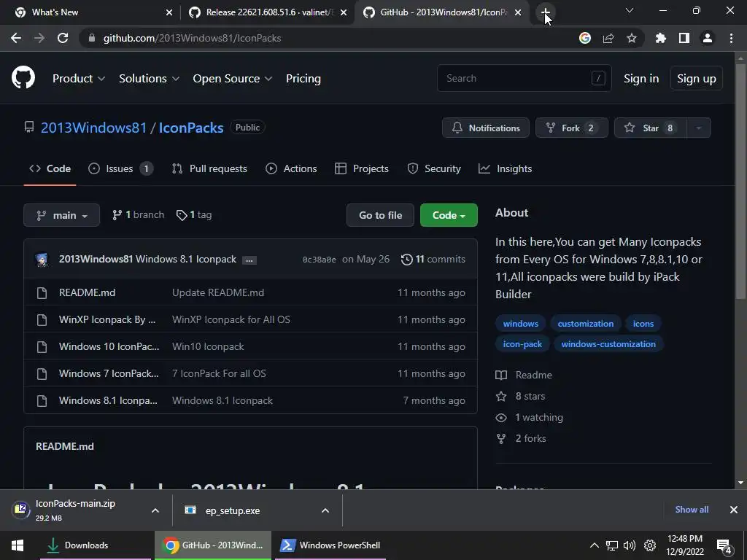747x560 pixels.
Task: Click the GitHub Octocat logo
Action: tap(23, 78)
